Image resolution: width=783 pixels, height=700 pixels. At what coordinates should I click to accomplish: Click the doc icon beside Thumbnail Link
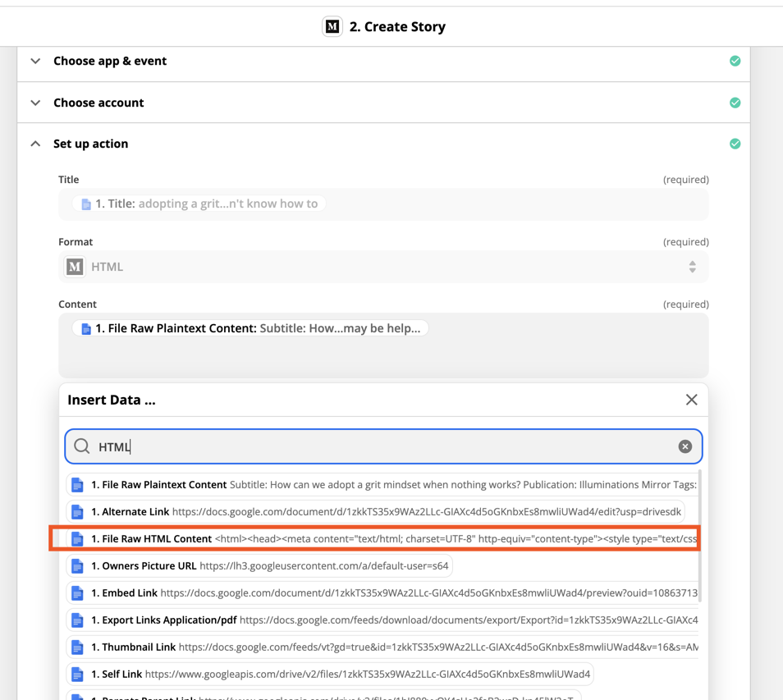[77, 647]
